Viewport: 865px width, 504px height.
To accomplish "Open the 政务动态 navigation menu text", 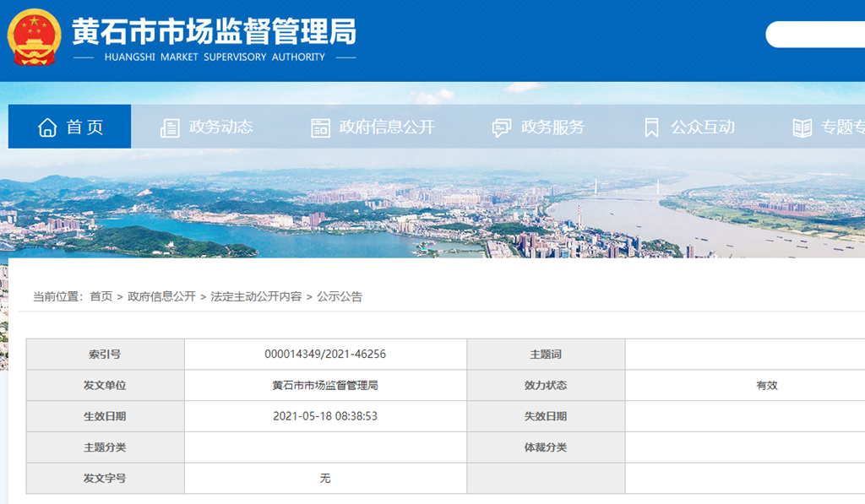I will [x=221, y=127].
